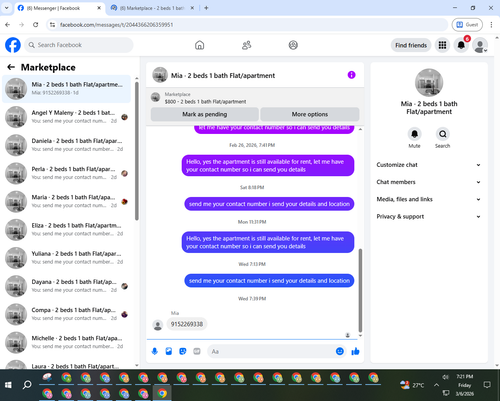Expand Media, files and links section
Viewport: 500px width, 401px height.
429,199
